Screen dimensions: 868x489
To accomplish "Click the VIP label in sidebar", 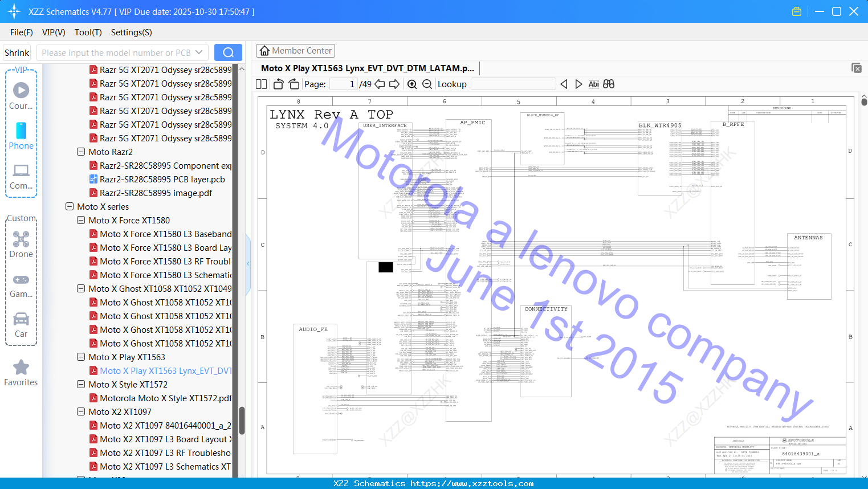I will 21,70.
